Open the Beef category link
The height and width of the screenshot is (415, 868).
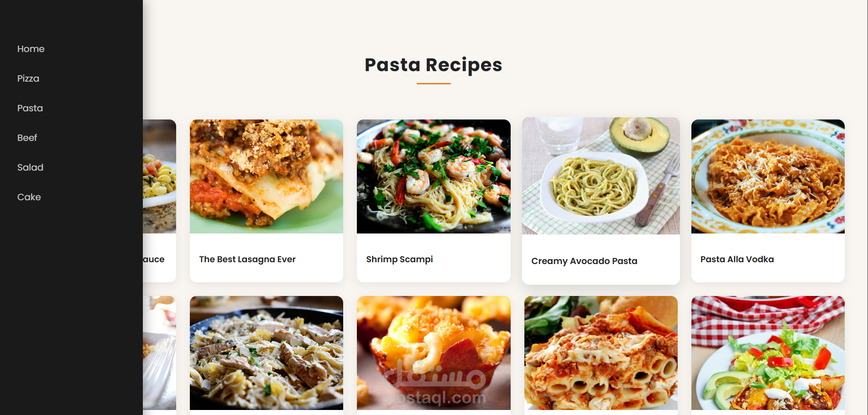click(x=27, y=138)
